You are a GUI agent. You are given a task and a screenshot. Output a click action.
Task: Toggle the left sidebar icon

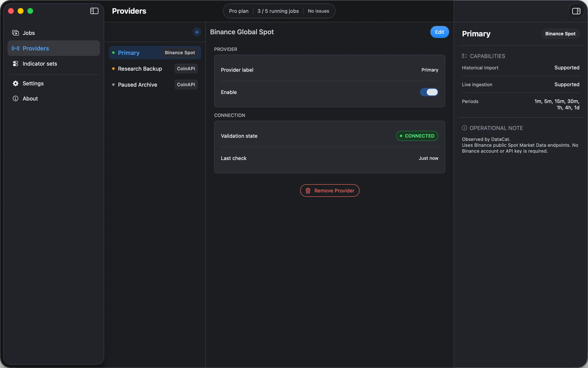(x=94, y=11)
